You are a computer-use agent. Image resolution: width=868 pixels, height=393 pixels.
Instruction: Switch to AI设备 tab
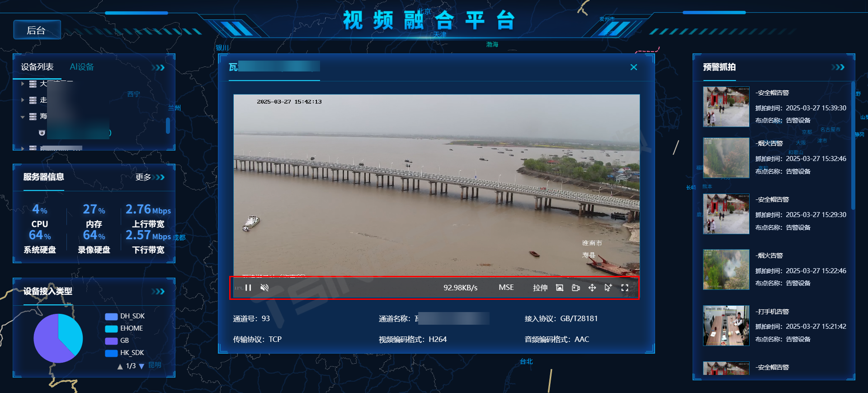[82, 67]
